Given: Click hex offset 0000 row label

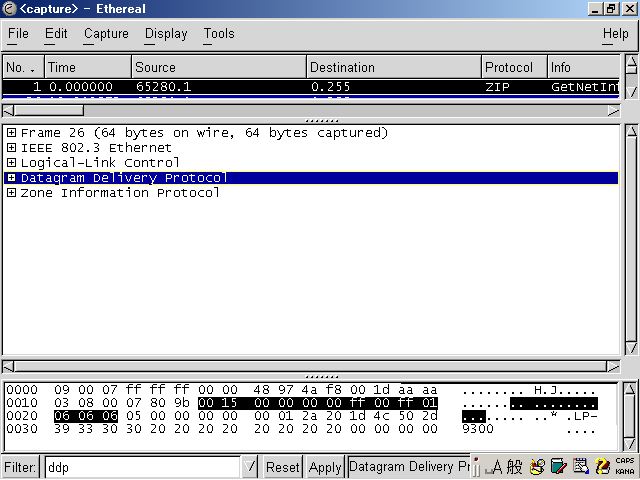Looking at the screenshot, I should click(22, 390).
